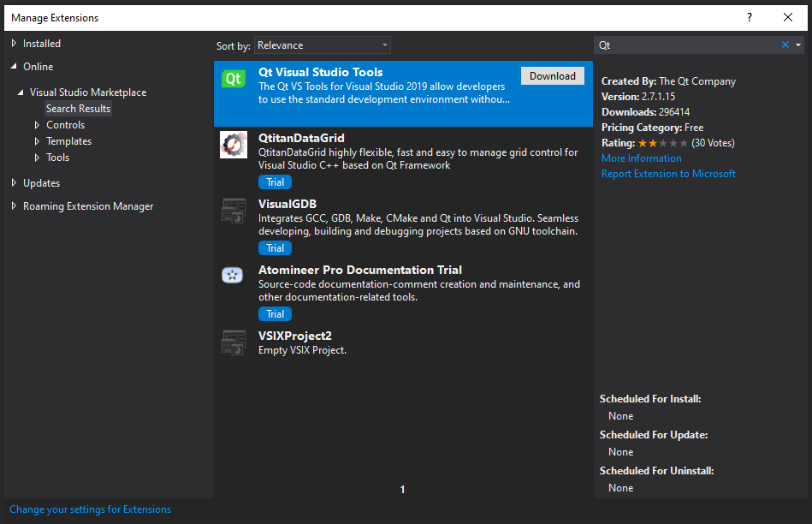
Task: Click the Downloads 296414 text
Action: (645, 112)
